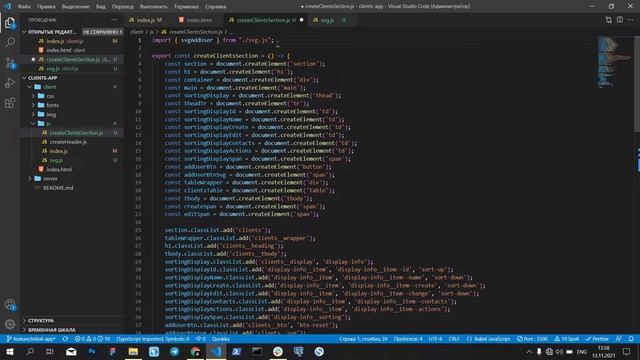The width and height of the screenshot is (640, 360).
Task: Open the View menu
Action: (100, 7)
